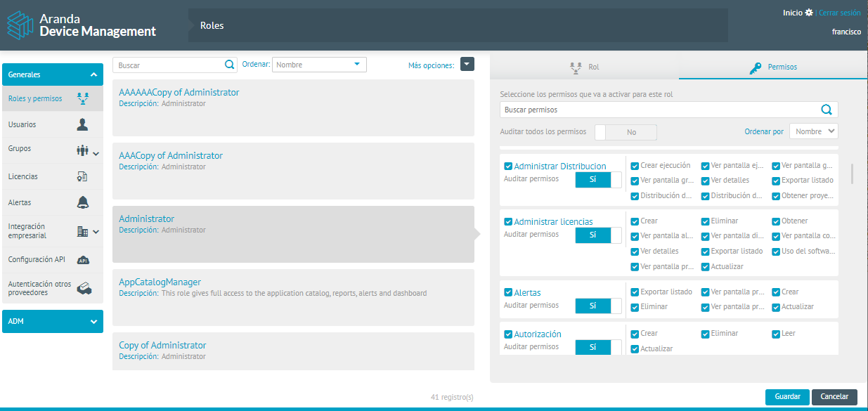Switch to the Permisos tab

point(773,67)
